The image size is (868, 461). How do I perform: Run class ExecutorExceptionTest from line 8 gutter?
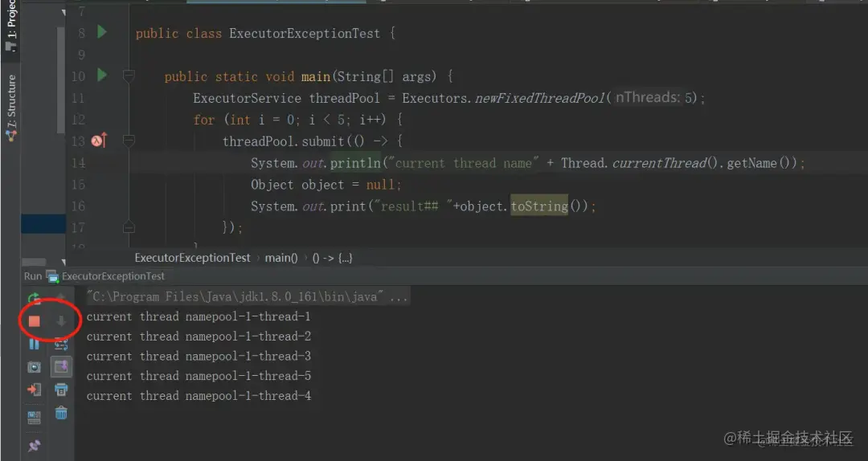102,32
